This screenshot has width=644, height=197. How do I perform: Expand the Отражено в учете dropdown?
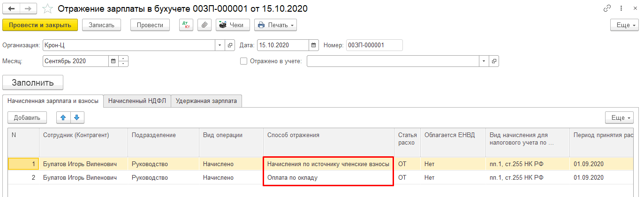(485, 61)
